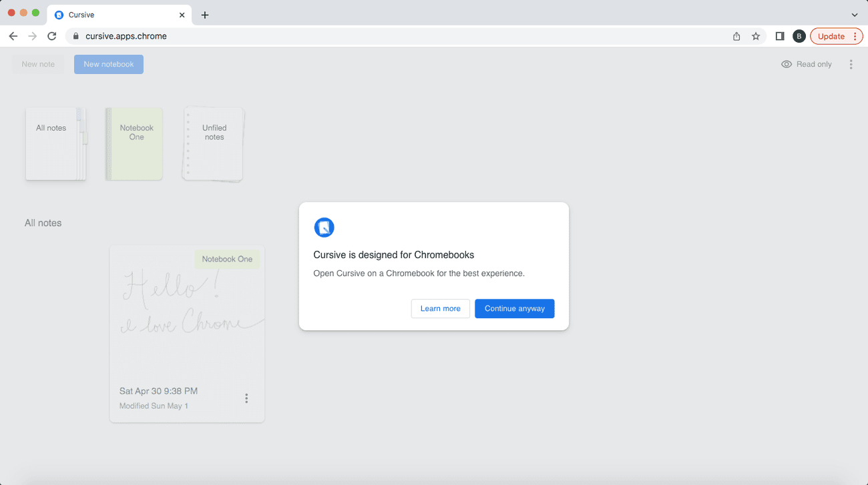This screenshot has width=868, height=485.
Task: Click the reload page icon
Action: [51, 36]
